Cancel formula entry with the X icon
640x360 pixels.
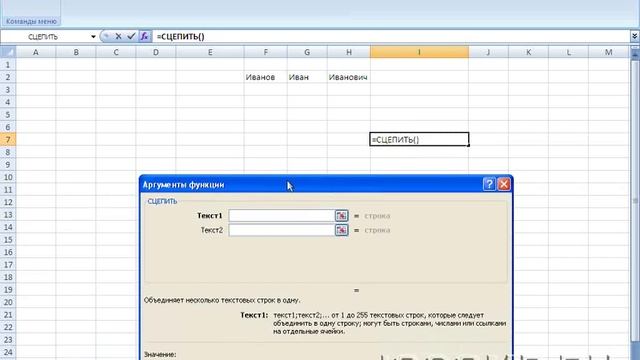(x=118, y=36)
